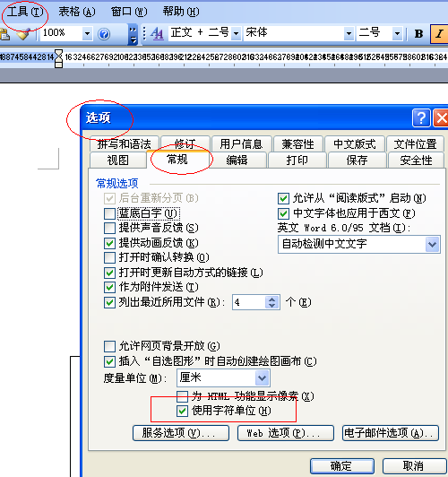Click the Paste clipboard icon

(x=4, y=34)
